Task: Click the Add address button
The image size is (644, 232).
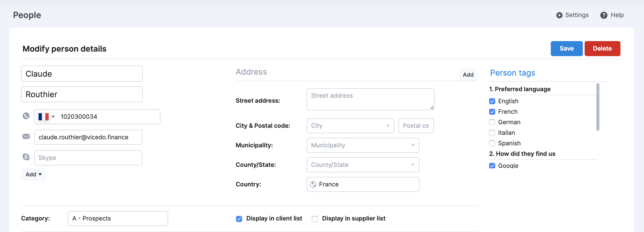Action: (x=468, y=75)
